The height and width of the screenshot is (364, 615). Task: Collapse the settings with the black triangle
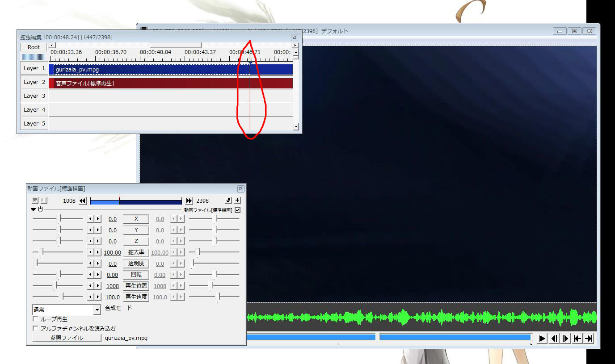(x=33, y=209)
